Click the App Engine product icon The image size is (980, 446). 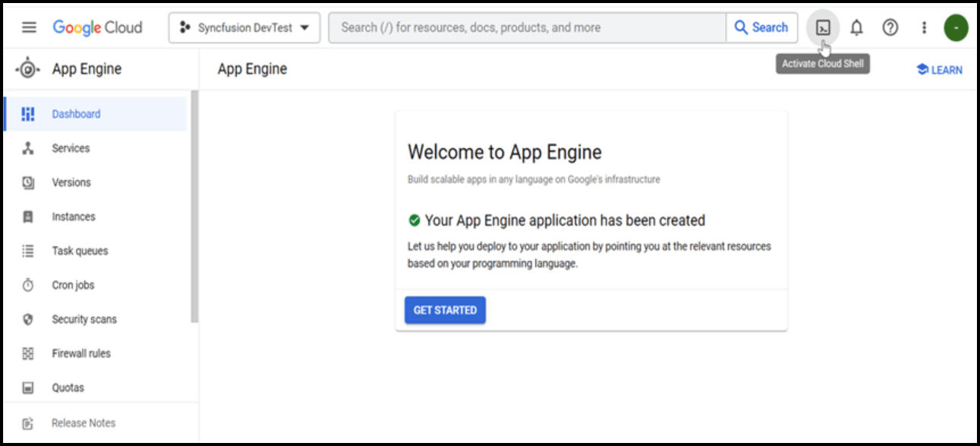[x=28, y=69]
